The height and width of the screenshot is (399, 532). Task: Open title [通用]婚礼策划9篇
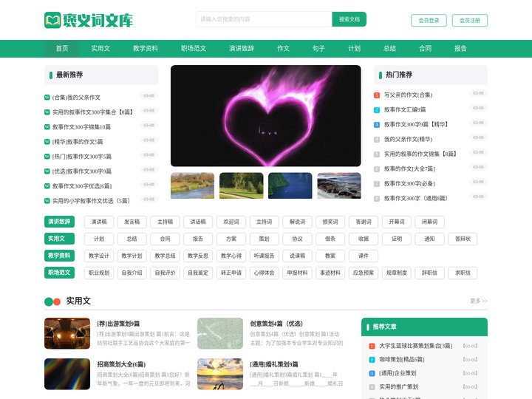pos(274,364)
